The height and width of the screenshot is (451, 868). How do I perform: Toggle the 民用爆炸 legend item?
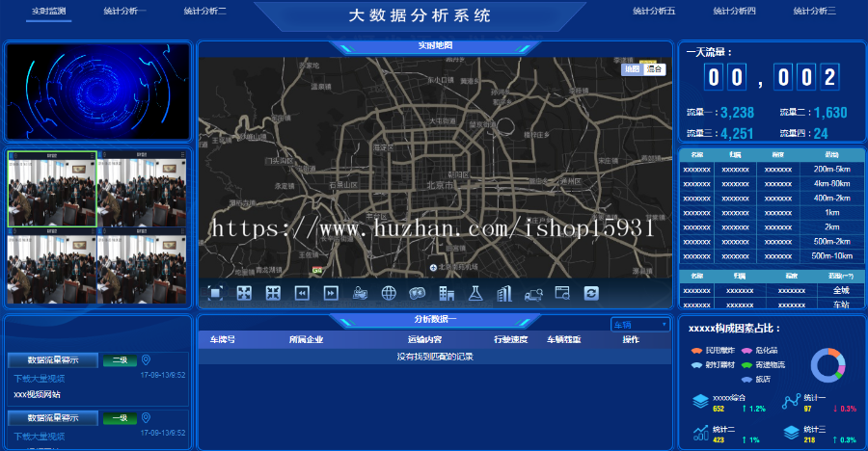714,351
